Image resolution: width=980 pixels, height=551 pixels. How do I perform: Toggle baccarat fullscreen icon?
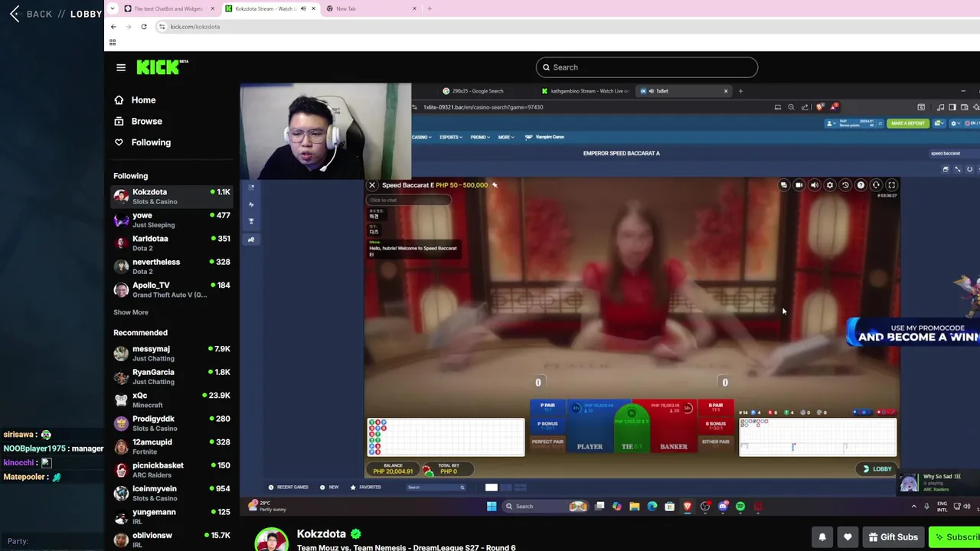click(x=891, y=185)
